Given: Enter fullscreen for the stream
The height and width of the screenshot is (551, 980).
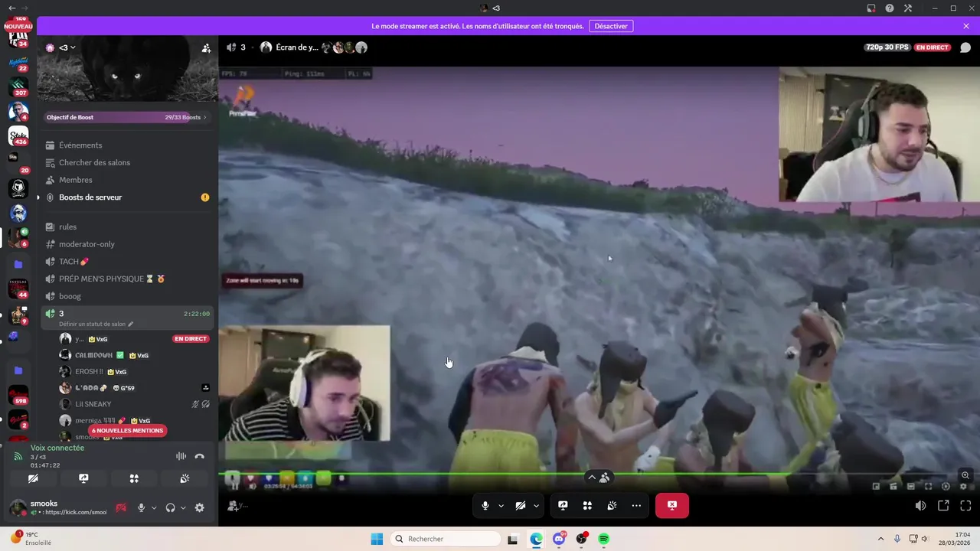Looking at the screenshot, I should [x=965, y=506].
